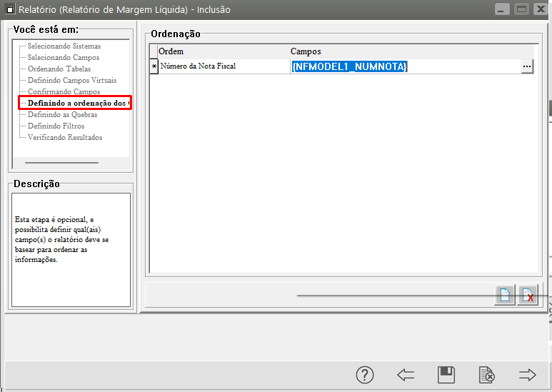552x392 pixels.
Task: Open Definindo Campos Virtuais step
Action: click(x=71, y=81)
